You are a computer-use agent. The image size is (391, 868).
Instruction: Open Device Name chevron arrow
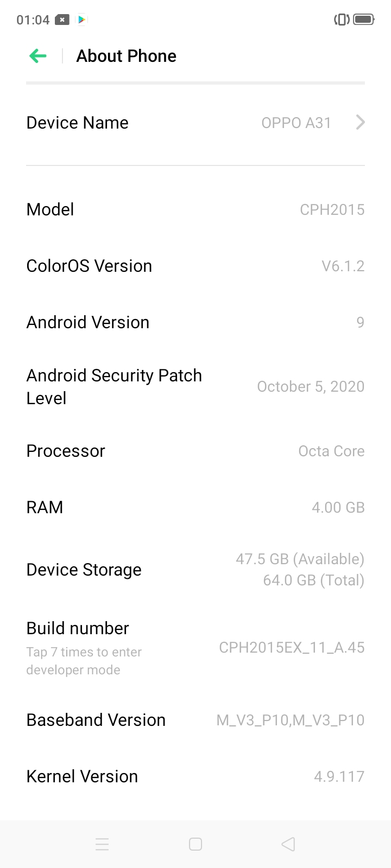[360, 123]
